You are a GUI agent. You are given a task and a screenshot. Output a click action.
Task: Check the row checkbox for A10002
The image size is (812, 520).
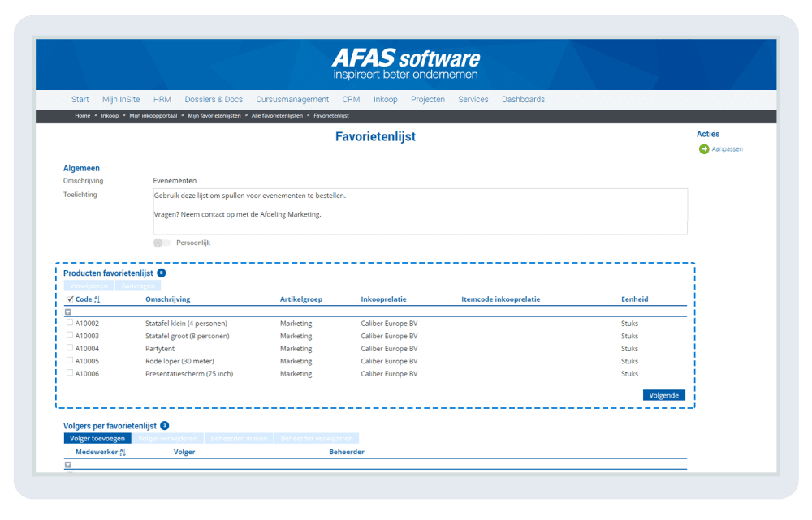pyautogui.click(x=70, y=323)
